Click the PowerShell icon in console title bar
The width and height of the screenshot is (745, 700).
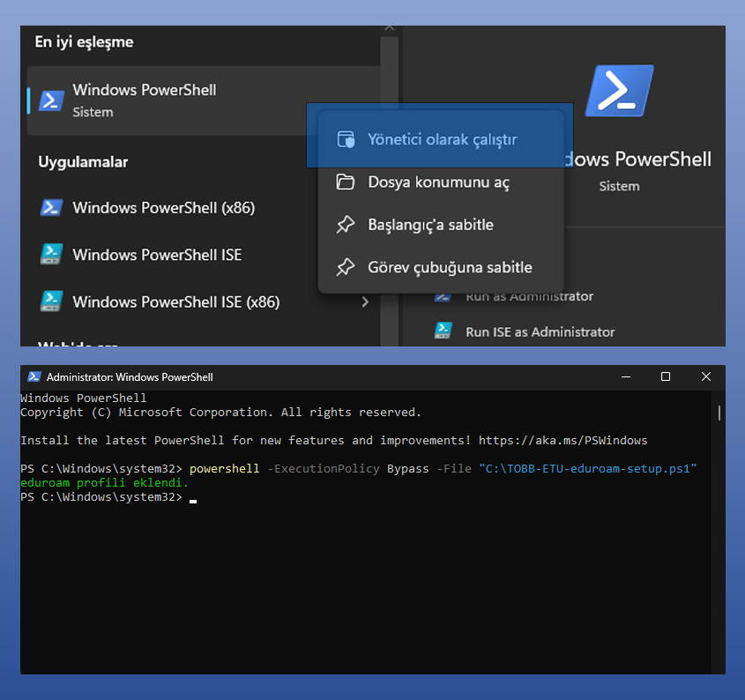point(34,376)
